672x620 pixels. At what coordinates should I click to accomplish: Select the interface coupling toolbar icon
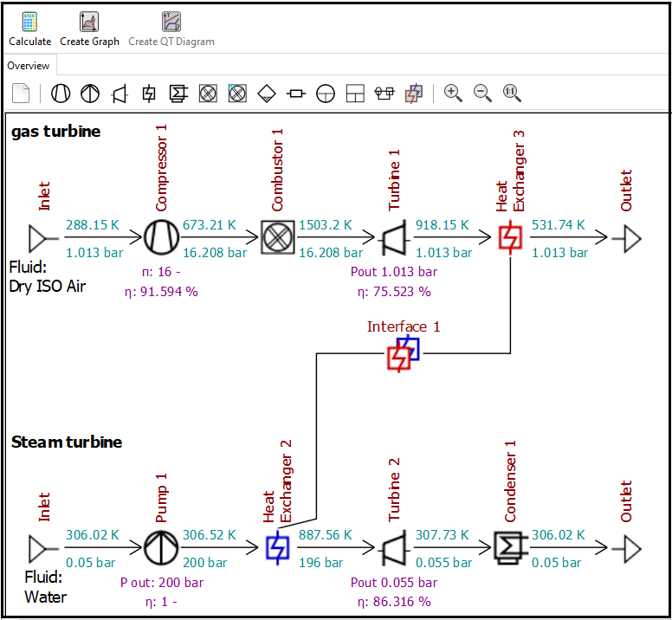pyautogui.click(x=414, y=94)
